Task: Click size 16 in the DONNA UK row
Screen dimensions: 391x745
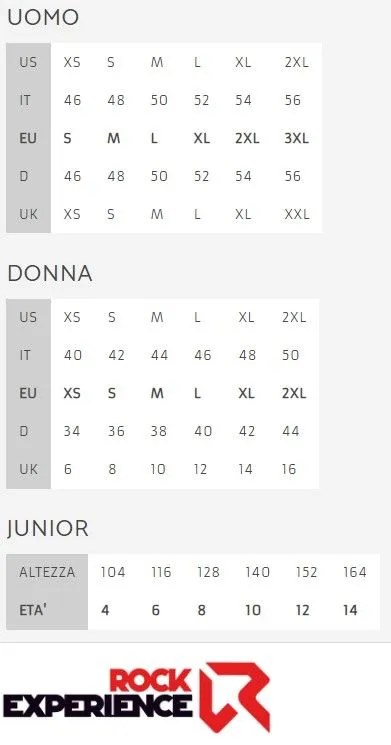Action: pyautogui.click(x=289, y=469)
